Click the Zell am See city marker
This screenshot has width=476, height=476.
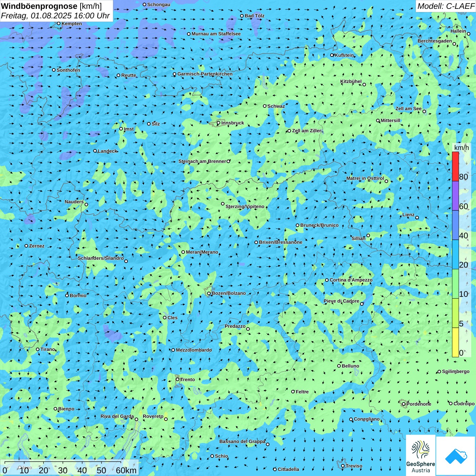coord(424,111)
